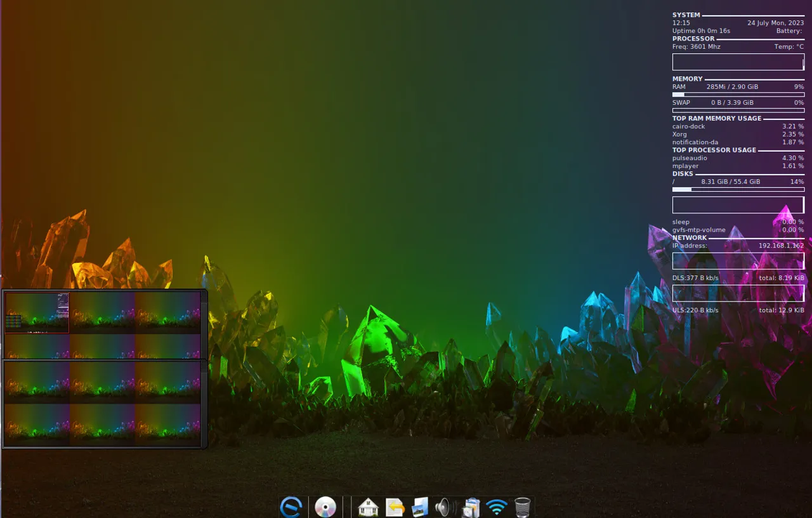The width and height of the screenshot is (812, 518).
Task: Click the RAM usage progress bar
Action: click(x=738, y=95)
